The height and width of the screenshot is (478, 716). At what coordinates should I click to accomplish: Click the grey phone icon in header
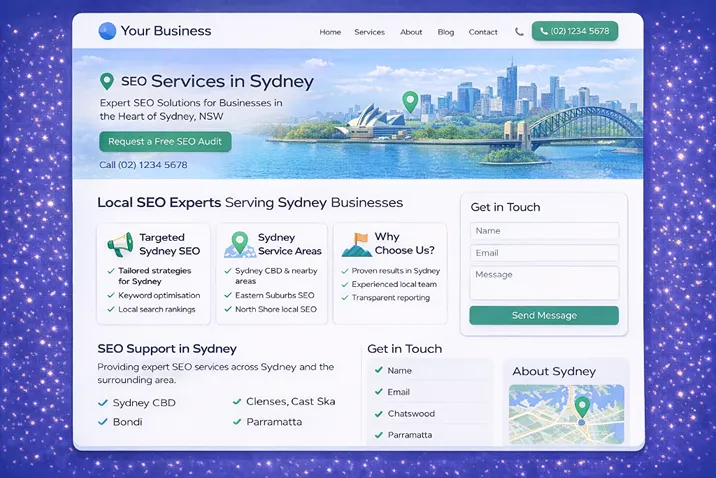click(x=519, y=32)
